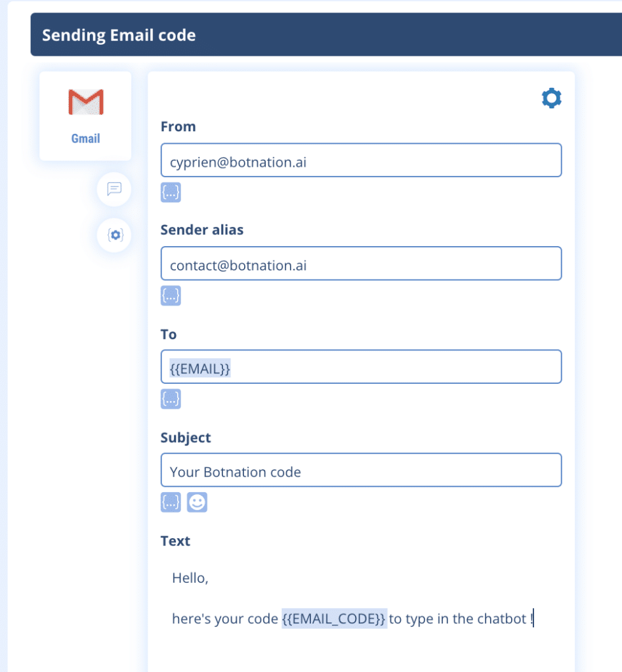
Task: Click the "Subject" field label
Action: pos(186,438)
